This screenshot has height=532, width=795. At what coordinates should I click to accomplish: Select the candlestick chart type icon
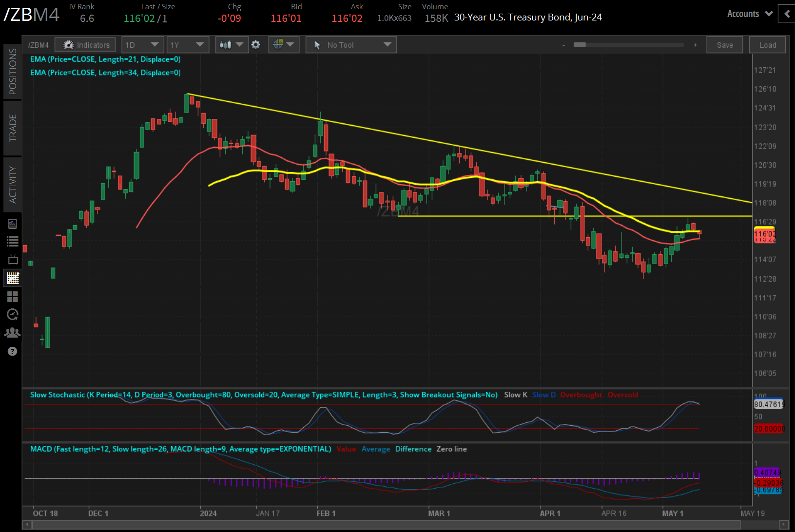pyautogui.click(x=226, y=44)
